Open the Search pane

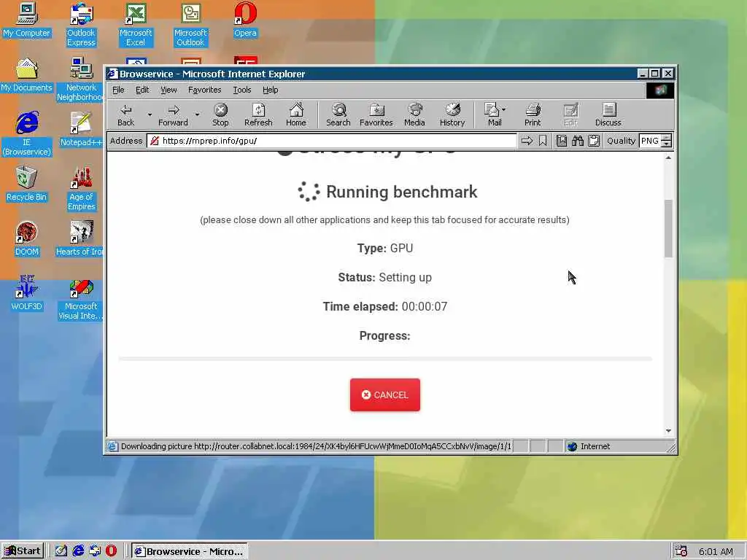pyautogui.click(x=338, y=115)
